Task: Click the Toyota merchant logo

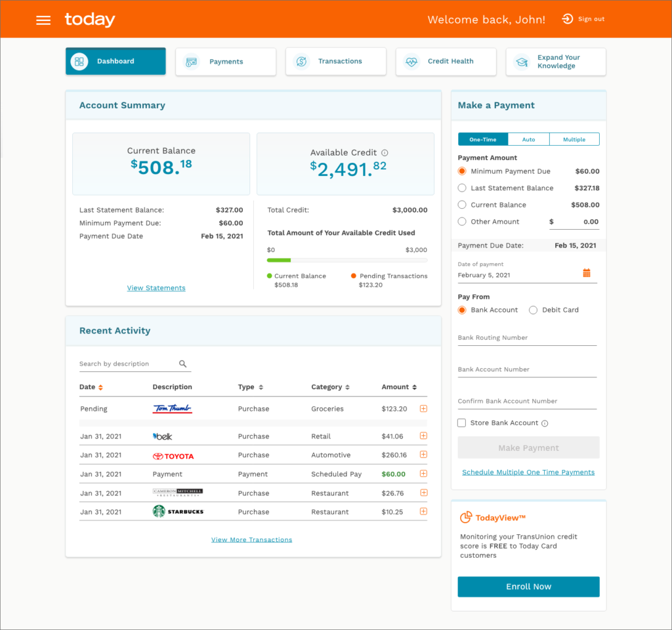Action: click(x=173, y=455)
